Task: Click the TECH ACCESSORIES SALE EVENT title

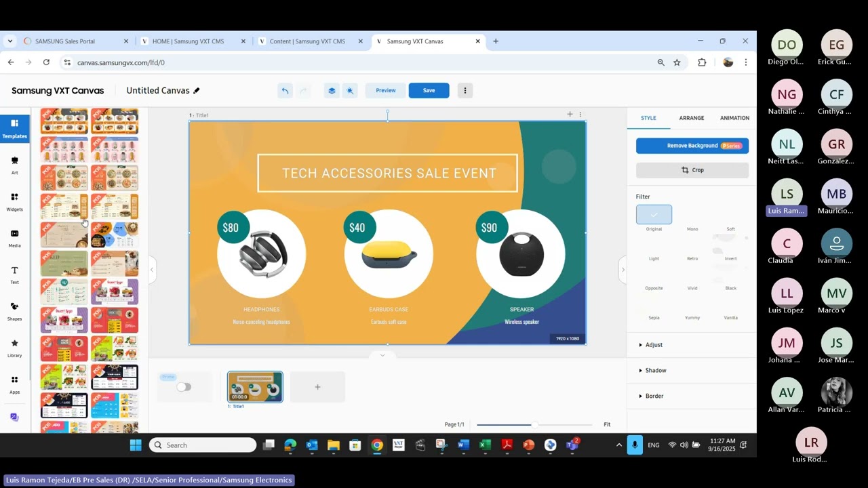Action: point(389,174)
